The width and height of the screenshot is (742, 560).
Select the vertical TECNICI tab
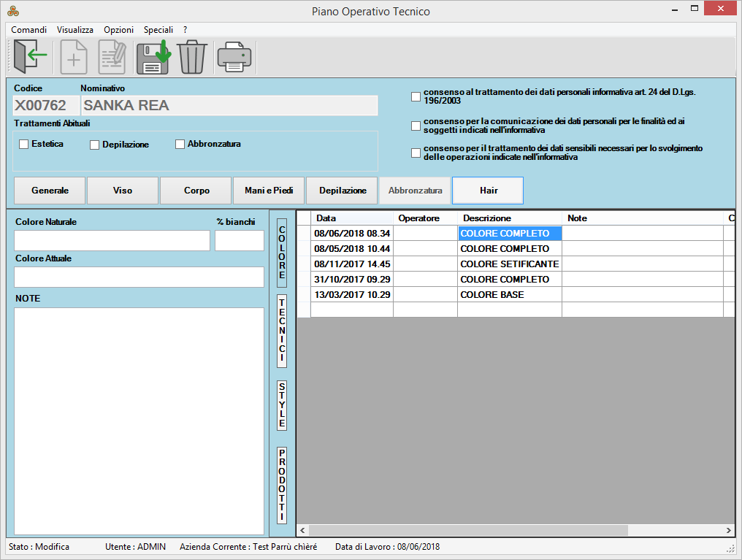point(282,331)
